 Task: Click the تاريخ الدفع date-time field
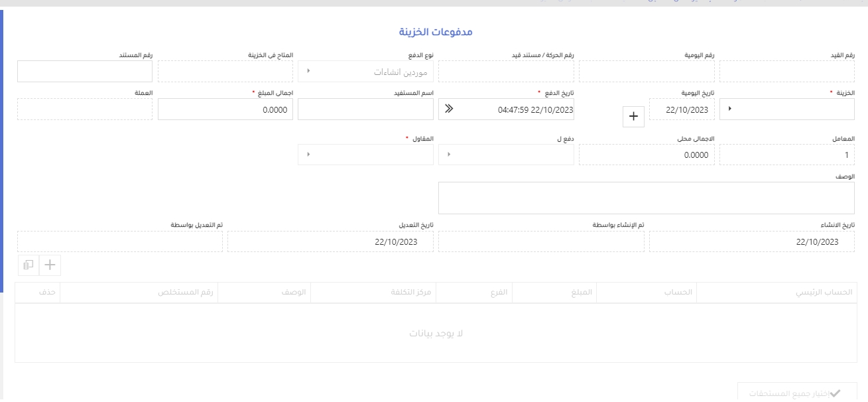[x=514, y=109]
